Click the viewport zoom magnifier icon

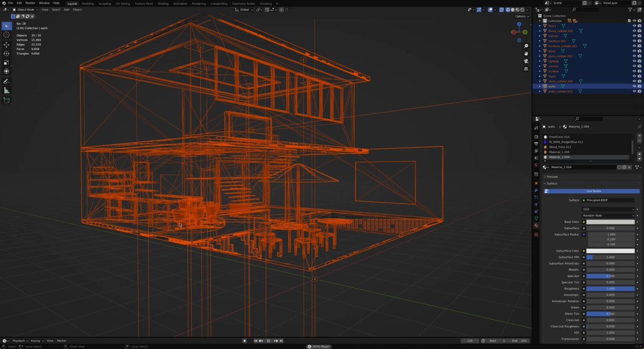click(526, 46)
